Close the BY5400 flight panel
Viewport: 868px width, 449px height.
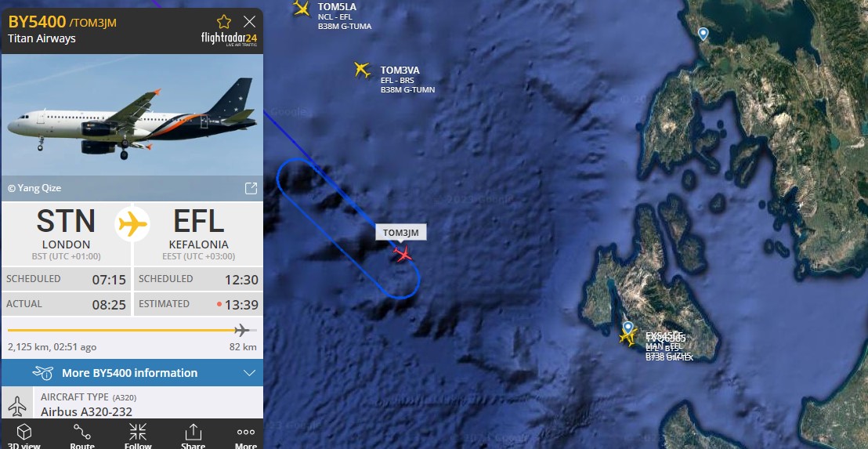coord(250,22)
